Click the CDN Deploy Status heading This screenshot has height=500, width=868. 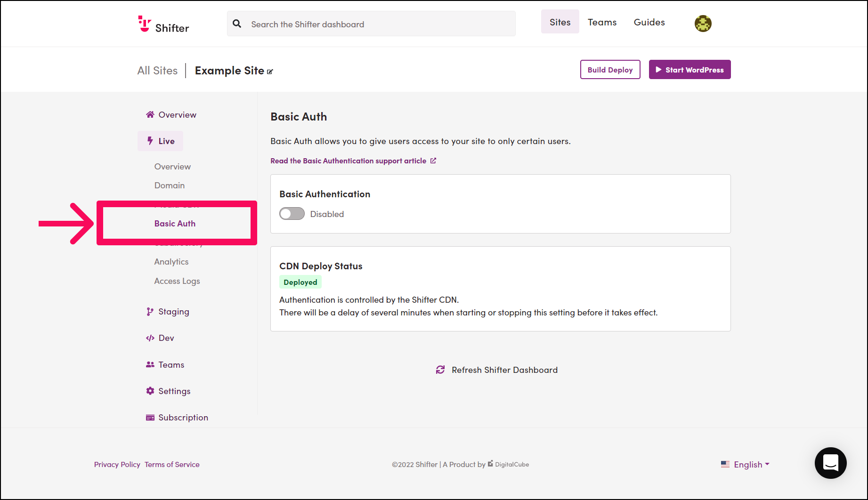(x=321, y=266)
